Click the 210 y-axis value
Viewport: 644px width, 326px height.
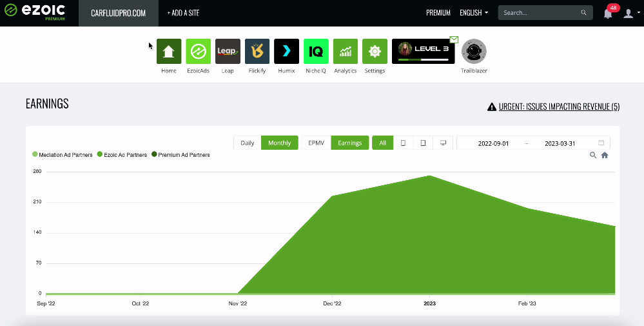[37, 202]
